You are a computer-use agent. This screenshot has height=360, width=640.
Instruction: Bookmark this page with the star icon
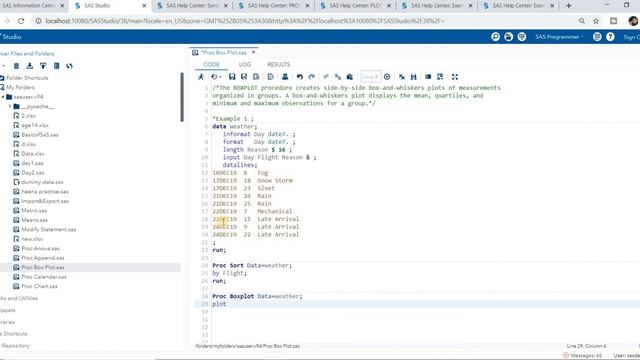tap(596, 21)
